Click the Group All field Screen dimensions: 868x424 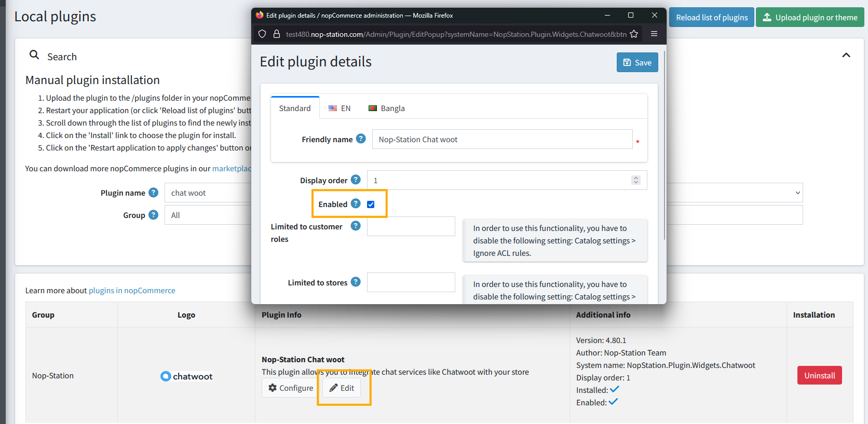pos(208,215)
